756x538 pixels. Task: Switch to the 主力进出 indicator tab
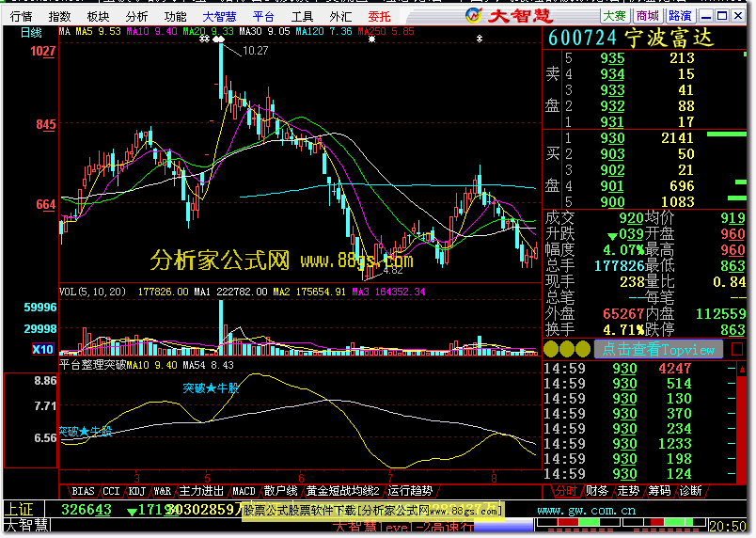[x=201, y=491]
